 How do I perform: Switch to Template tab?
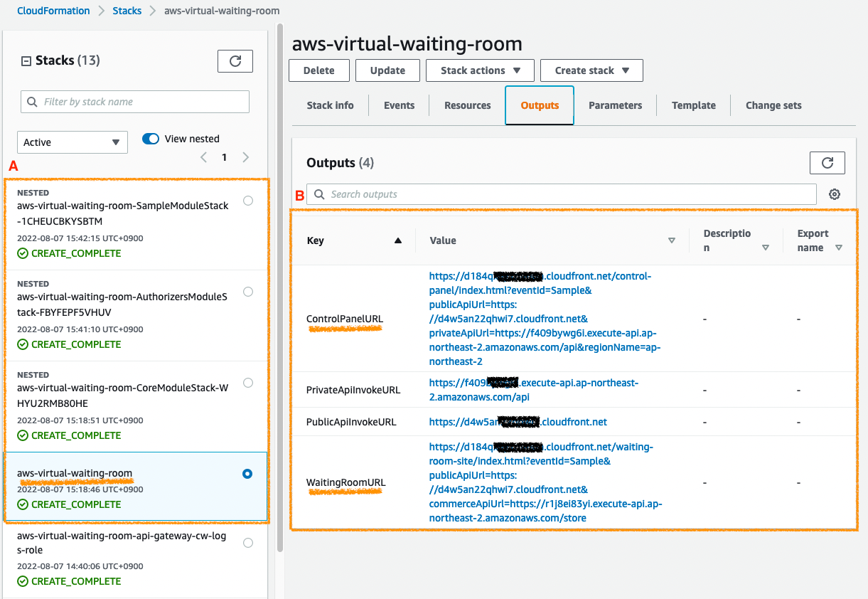pos(694,105)
